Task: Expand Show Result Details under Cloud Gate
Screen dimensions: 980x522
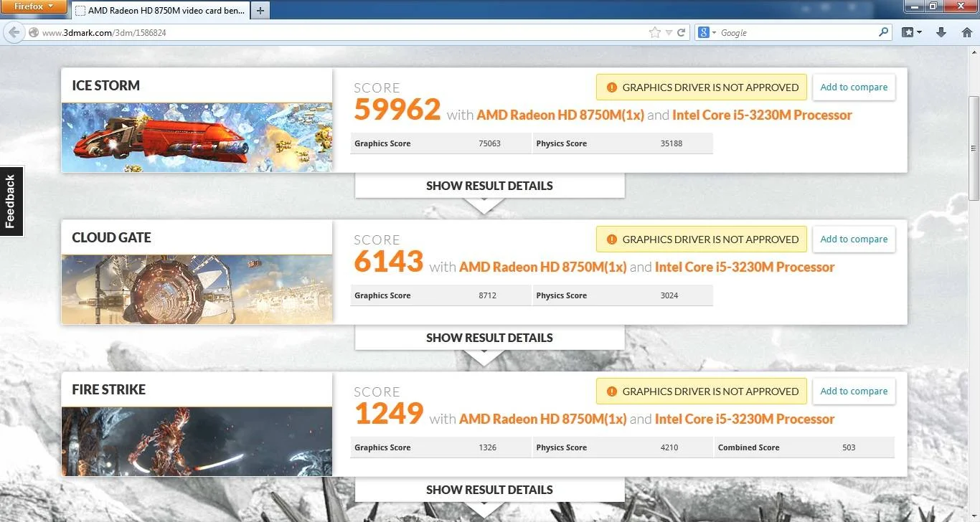Action: pos(489,338)
